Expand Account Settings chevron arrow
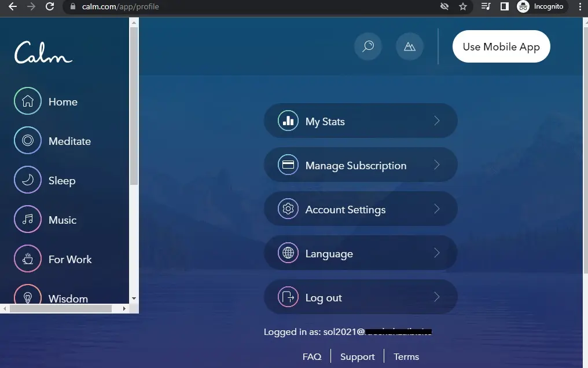588x368 pixels. [x=436, y=209]
